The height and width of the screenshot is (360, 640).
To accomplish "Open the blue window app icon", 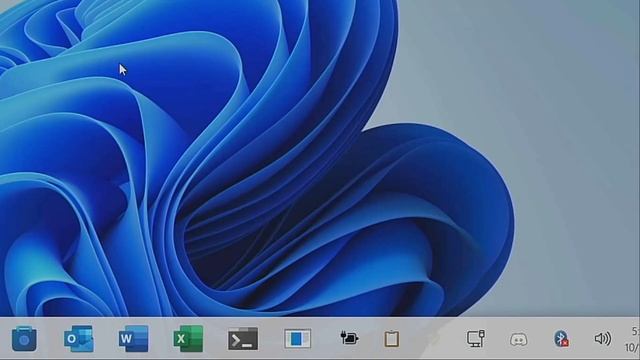I will (x=298, y=338).
